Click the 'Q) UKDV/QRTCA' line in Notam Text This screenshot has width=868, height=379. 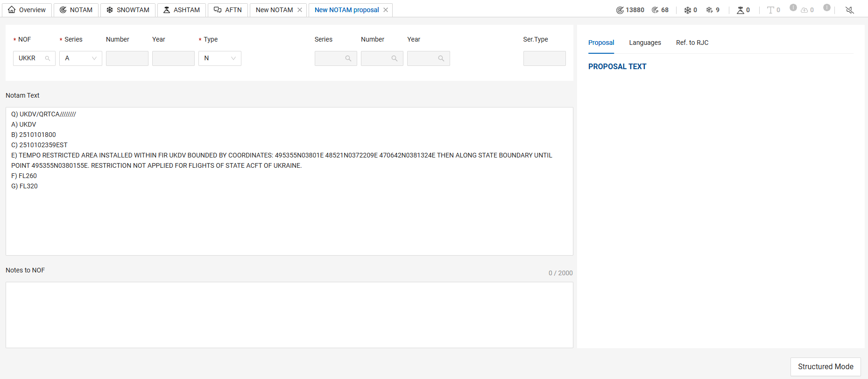point(43,114)
